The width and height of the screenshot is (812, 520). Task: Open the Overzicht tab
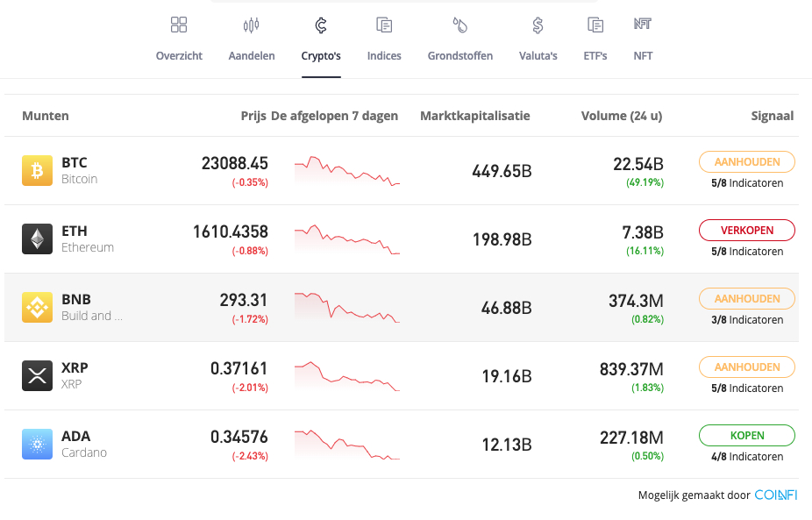(179, 56)
